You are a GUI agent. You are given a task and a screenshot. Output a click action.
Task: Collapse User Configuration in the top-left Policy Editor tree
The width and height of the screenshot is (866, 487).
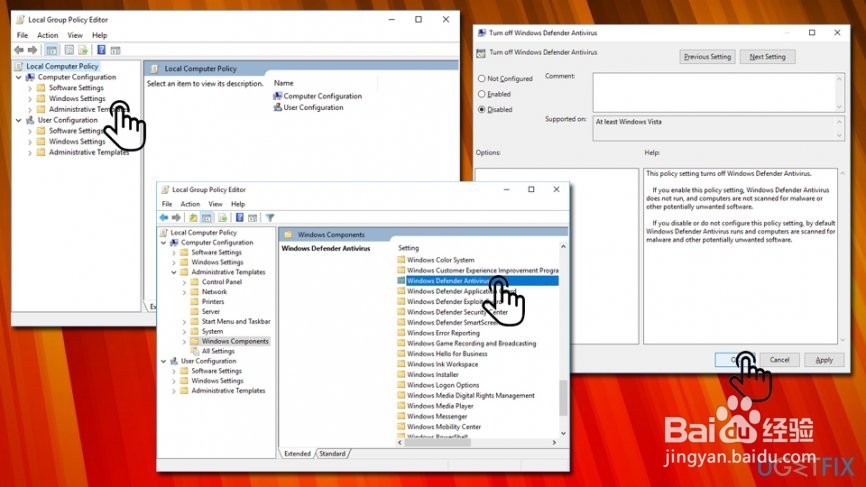[19, 120]
